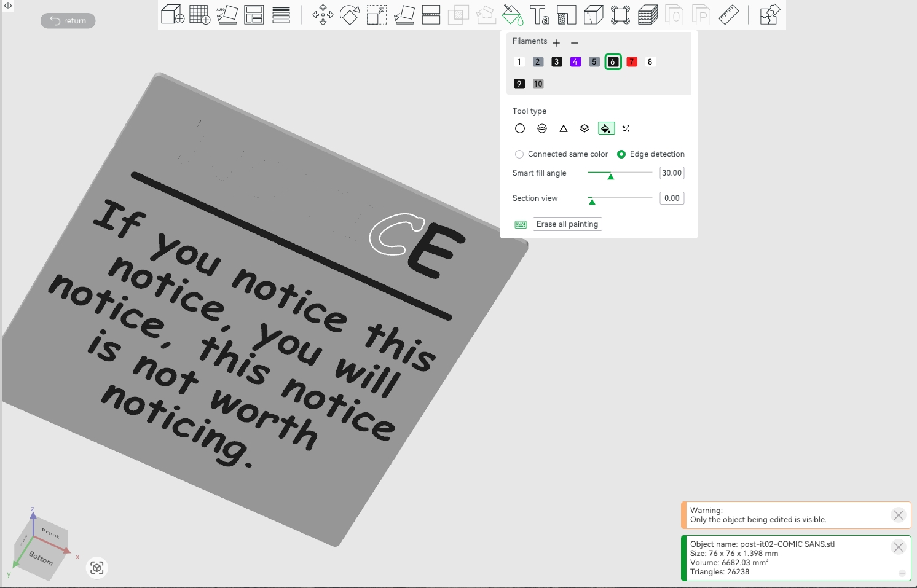
Task: Select filament 3 black swatch
Action: click(557, 62)
